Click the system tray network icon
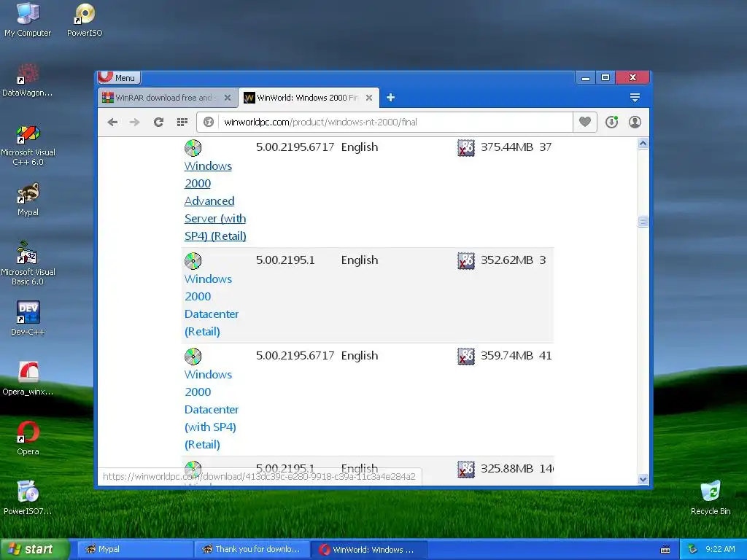The image size is (747, 560). [693, 550]
